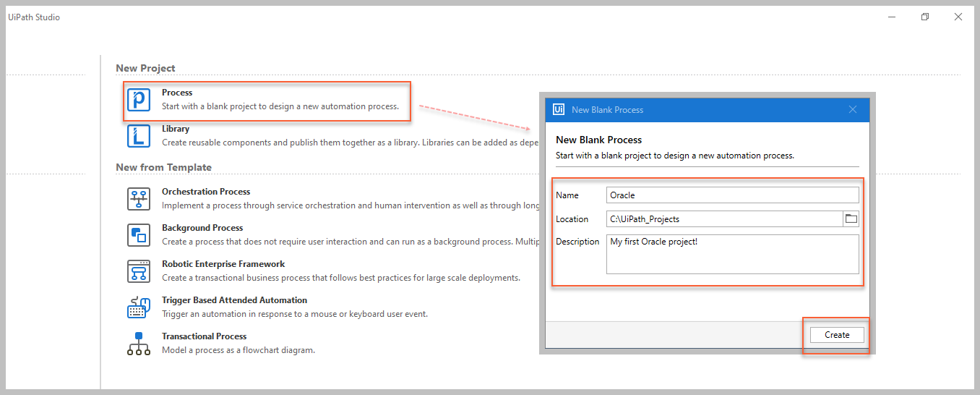Click the UiPath logo in dialog title bar
The width and height of the screenshot is (980, 395).
pos(559,109)
